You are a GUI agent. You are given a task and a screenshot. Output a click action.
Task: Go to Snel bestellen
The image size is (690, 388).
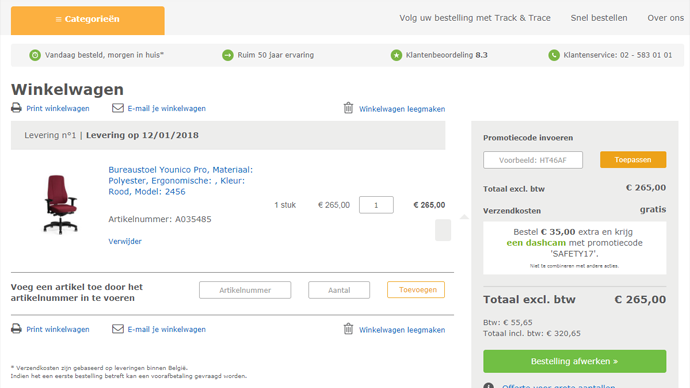[599, 18]
